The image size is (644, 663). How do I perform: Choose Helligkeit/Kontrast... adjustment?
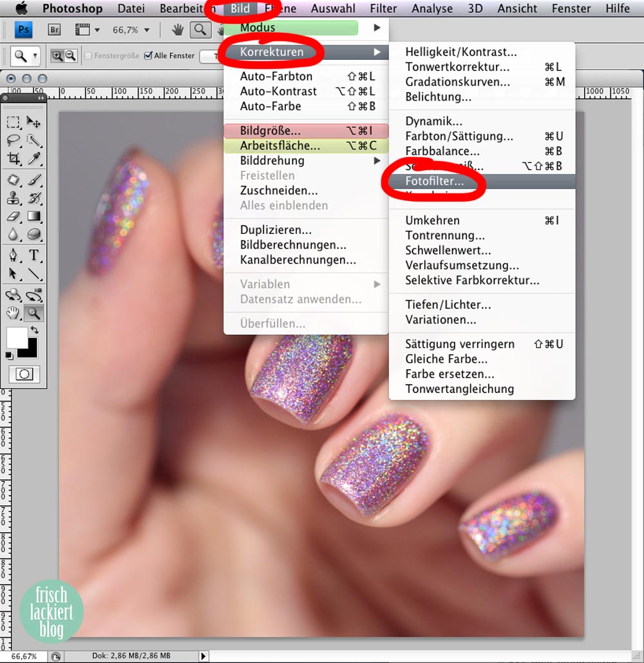pos(482,52)
